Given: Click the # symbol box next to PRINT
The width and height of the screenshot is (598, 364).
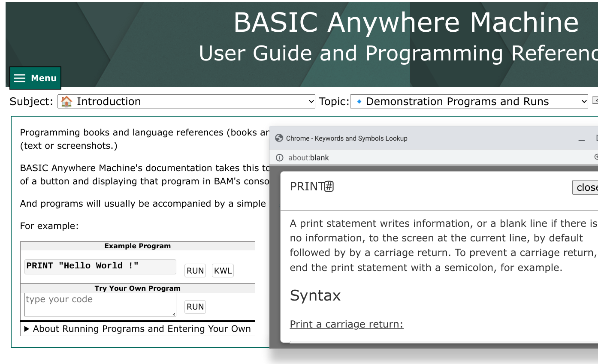Looking at the screenshot, I should click(x=329, y=187).
